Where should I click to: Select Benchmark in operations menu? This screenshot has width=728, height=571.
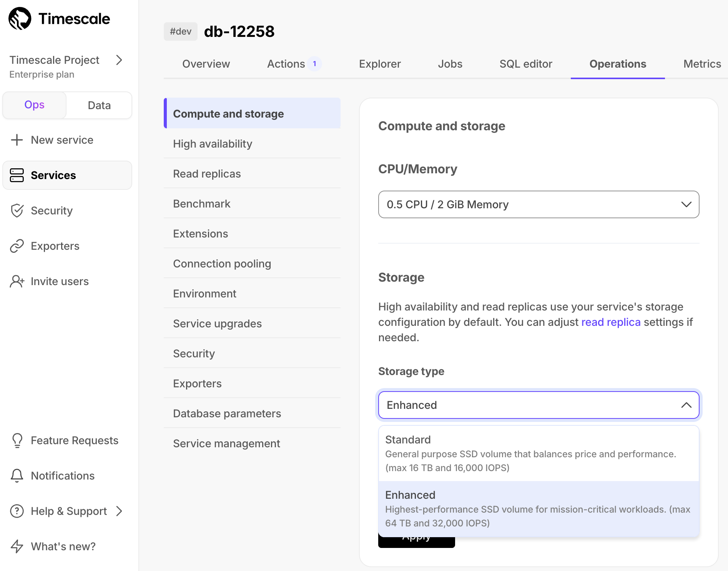pyautogui.click(x=252, y=203)
